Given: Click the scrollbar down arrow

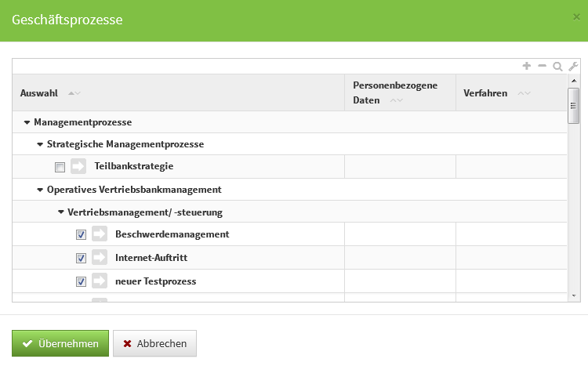Looking at the screenshot, I should click(573, 296).
